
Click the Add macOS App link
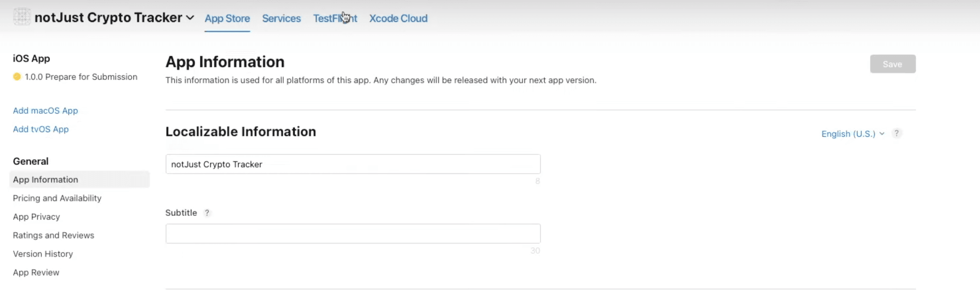(46, 111)
